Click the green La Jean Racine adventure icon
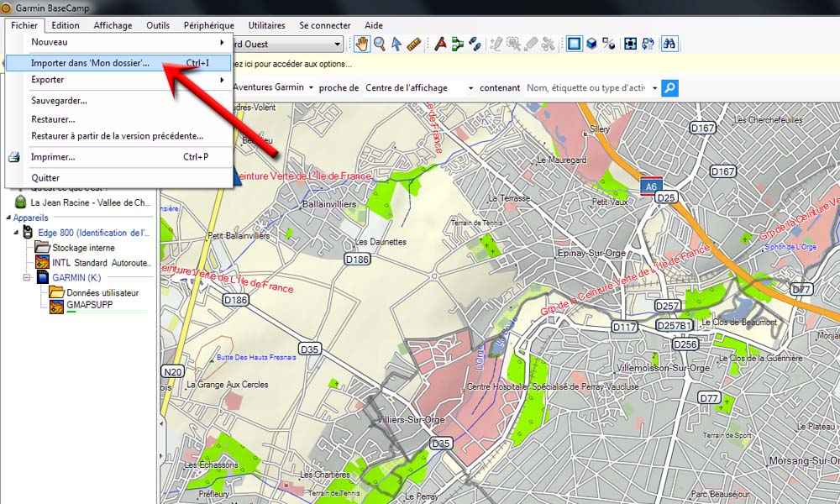The image size is (840, 504). click(x=20, y=202)
